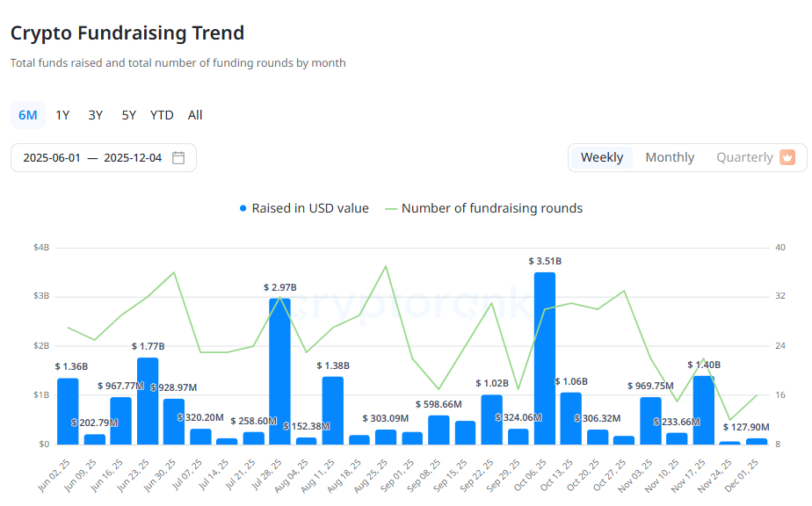Toggle Raised in USD value series
Screen dimensions: 812x506
[x=309, y=209]
